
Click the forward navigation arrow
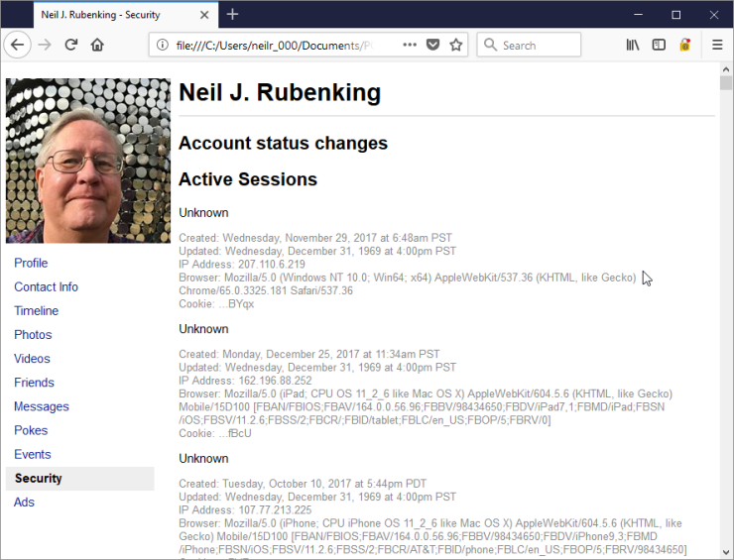pyautogui.click(x=45, y=45)
